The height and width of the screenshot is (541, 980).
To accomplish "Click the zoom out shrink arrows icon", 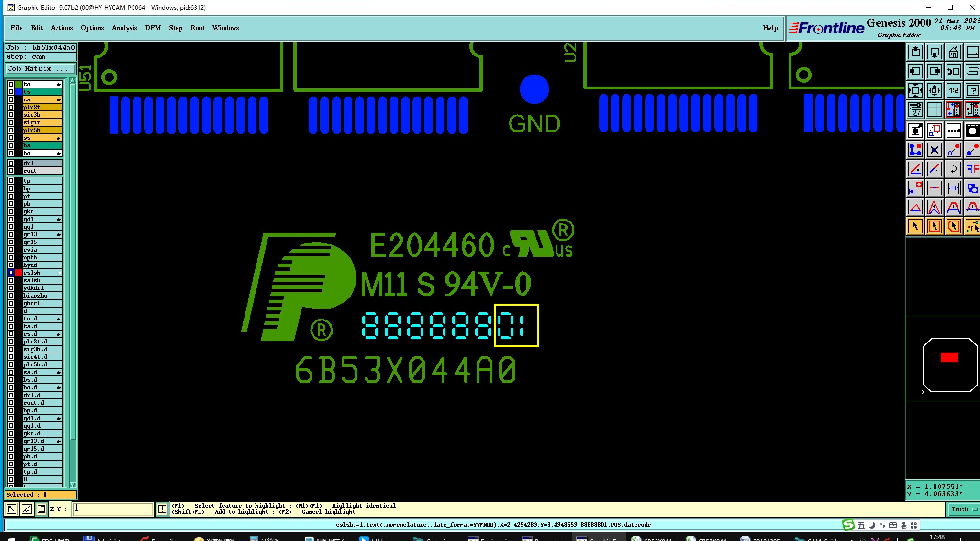I will coord(934,90).
